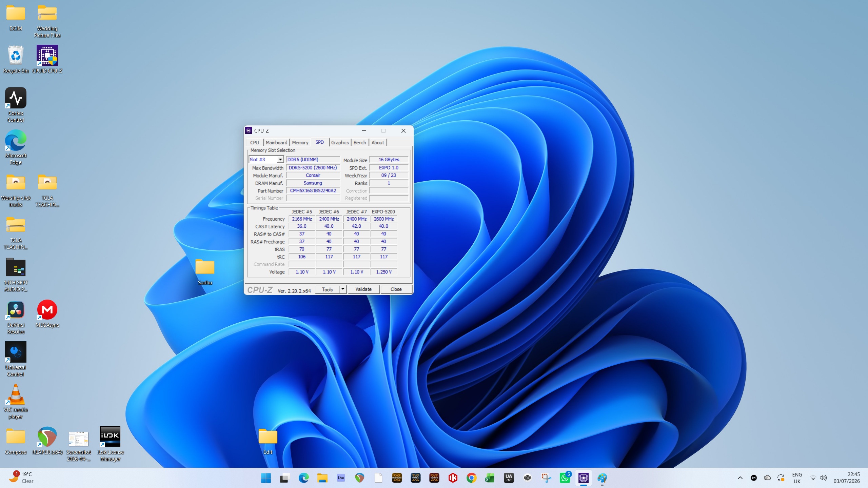Open the Snipping Tool taskbar icon
Image resolution: width=868 pixels, height=488 pixels.
(546, 478)
